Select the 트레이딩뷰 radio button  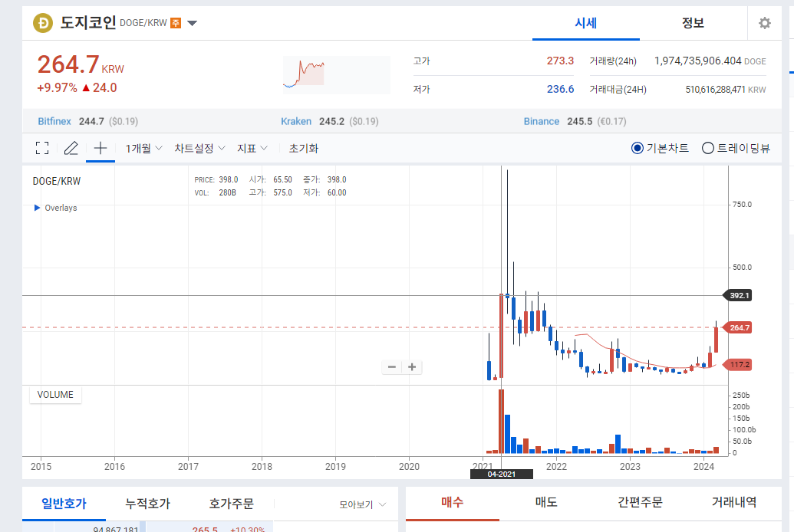[x=708, y=148]
